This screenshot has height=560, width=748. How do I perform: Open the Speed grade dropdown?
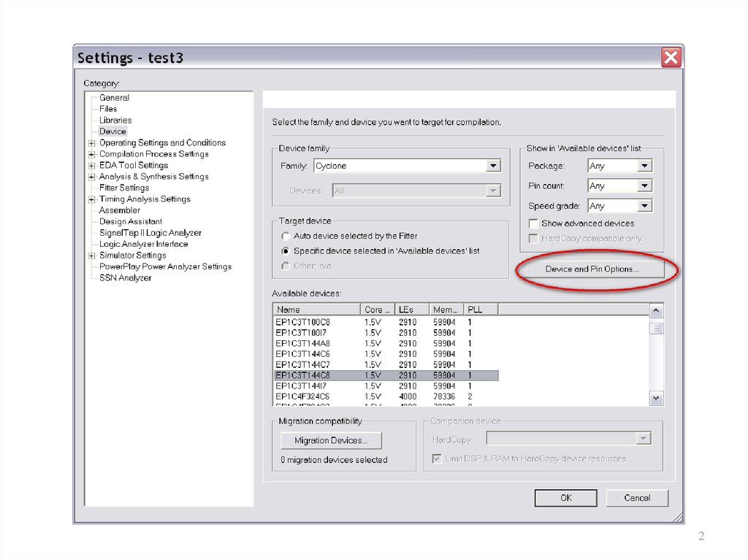click(644, 206)
